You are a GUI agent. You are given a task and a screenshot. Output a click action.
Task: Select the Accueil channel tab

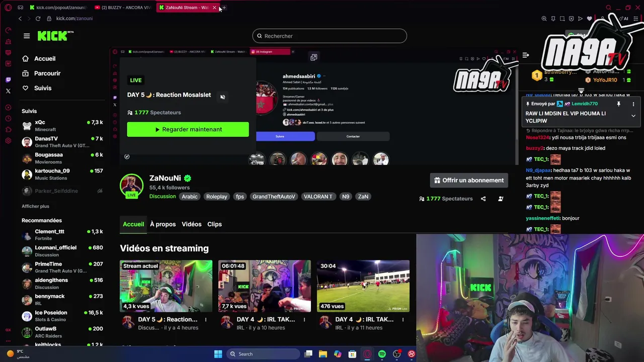pos(133,224)
